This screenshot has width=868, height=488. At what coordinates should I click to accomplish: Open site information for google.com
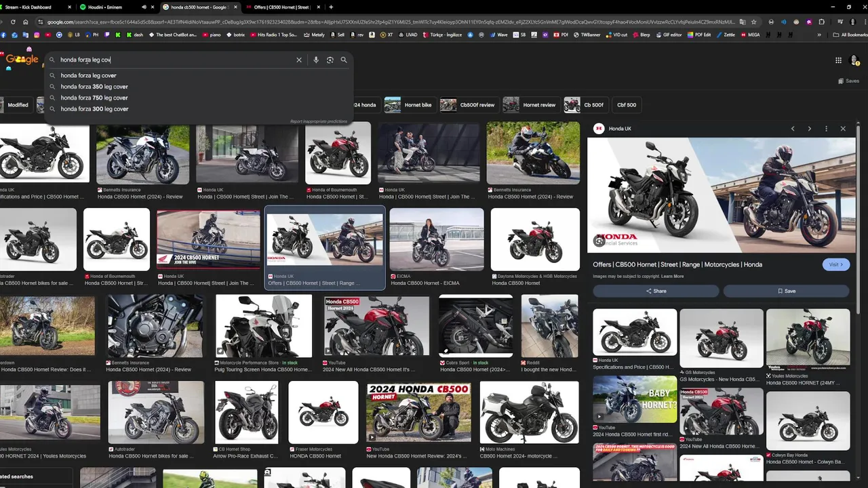(40, 22)
